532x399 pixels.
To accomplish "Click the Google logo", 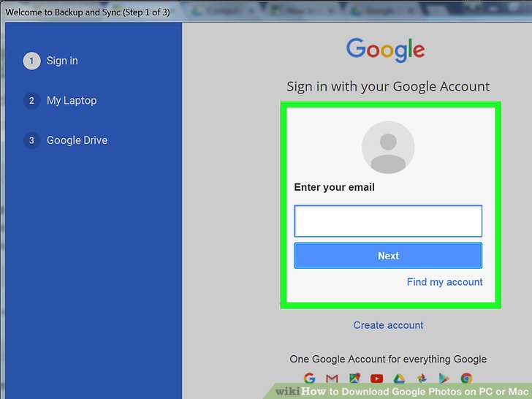I will click(x=385, y=50).
